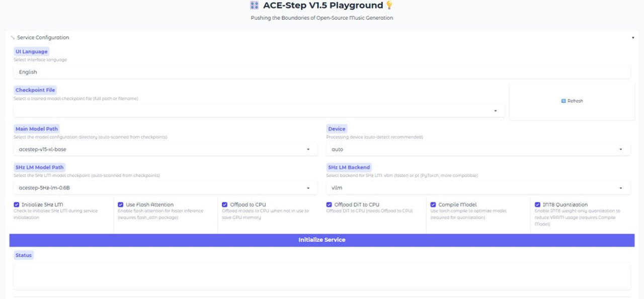Toggle the Offload to CPU checkbox
This screenshot has width=644, height=299.
coord(225,205)
